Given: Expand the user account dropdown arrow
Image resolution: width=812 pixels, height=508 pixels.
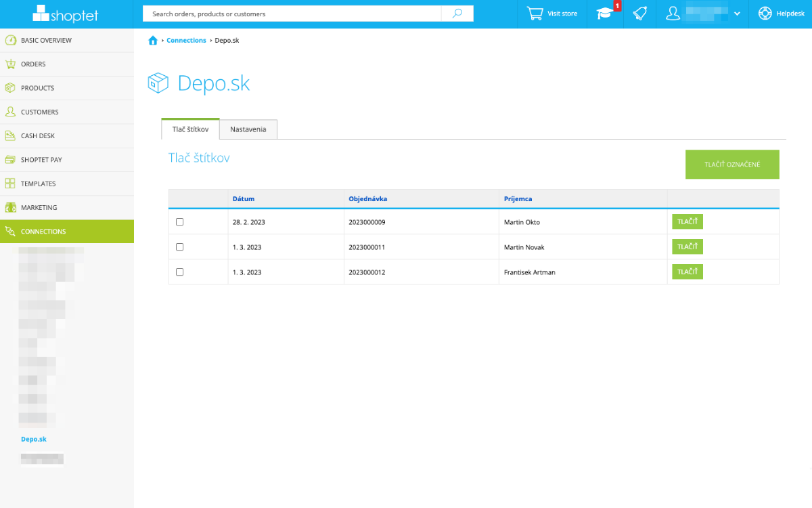Looking at the screenshot, I should click(737, 14).
